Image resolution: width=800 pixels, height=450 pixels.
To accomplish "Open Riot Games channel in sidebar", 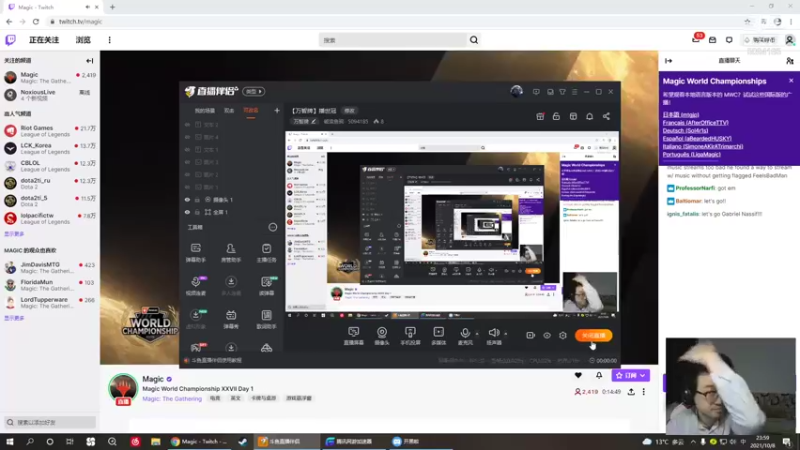I will point(49,131).
